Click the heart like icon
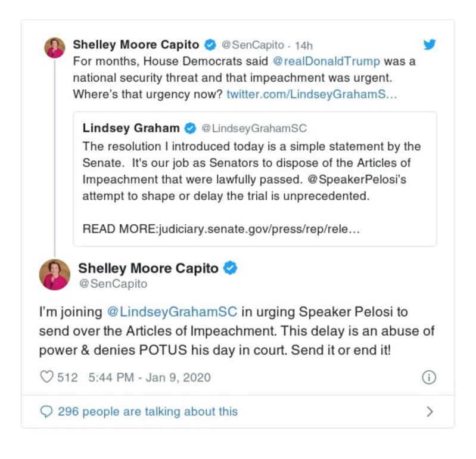This screenshot has height=459, width=476. (x=46, y=377)
